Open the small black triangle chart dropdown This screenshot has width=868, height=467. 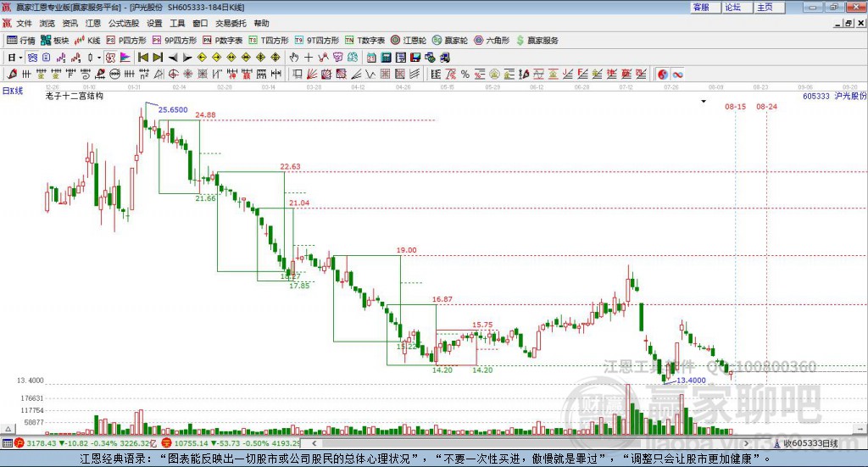704,102
